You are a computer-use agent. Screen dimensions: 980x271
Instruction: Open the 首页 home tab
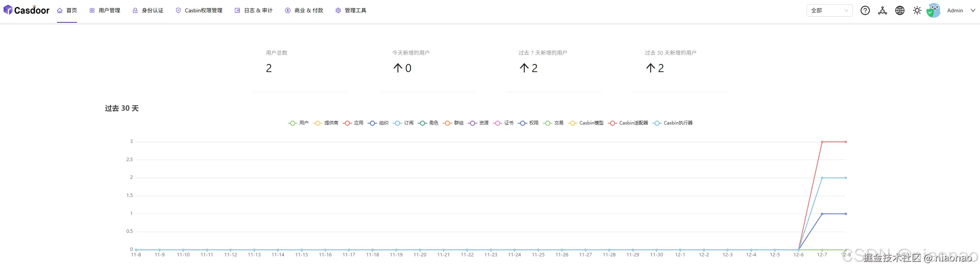[67, 10]
